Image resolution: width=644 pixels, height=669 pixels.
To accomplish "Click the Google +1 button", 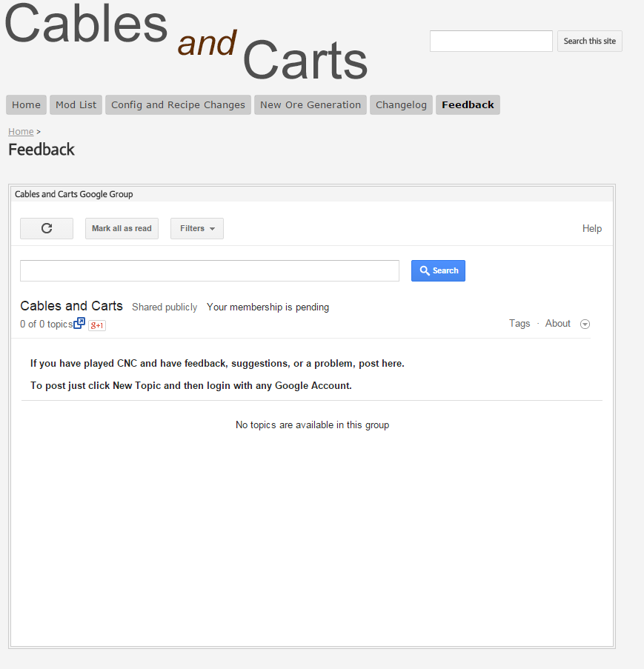I will pyautogui.click(x=97, y=325).
